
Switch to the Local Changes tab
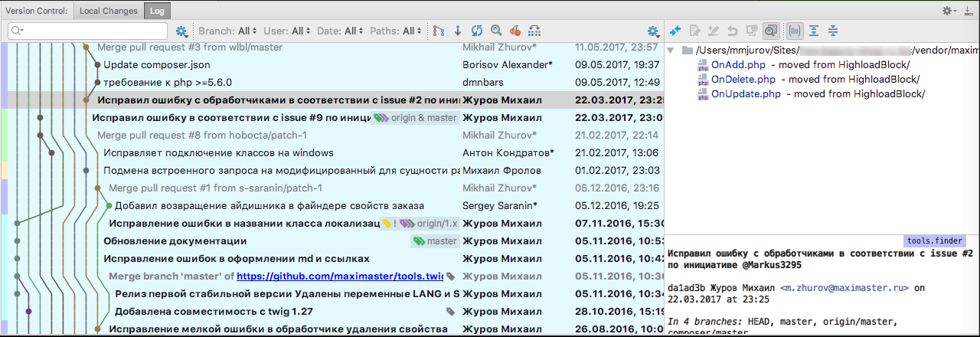[x=108, y=11]
